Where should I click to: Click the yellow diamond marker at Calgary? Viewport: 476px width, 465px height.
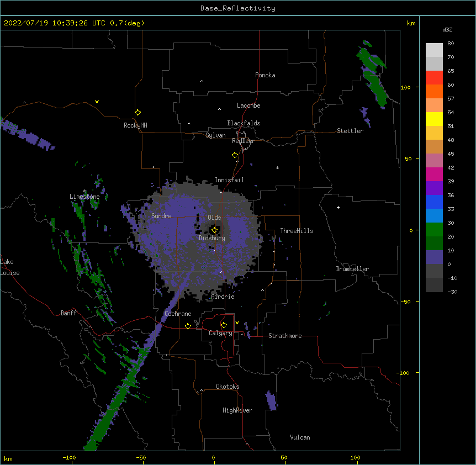(224, 325)
